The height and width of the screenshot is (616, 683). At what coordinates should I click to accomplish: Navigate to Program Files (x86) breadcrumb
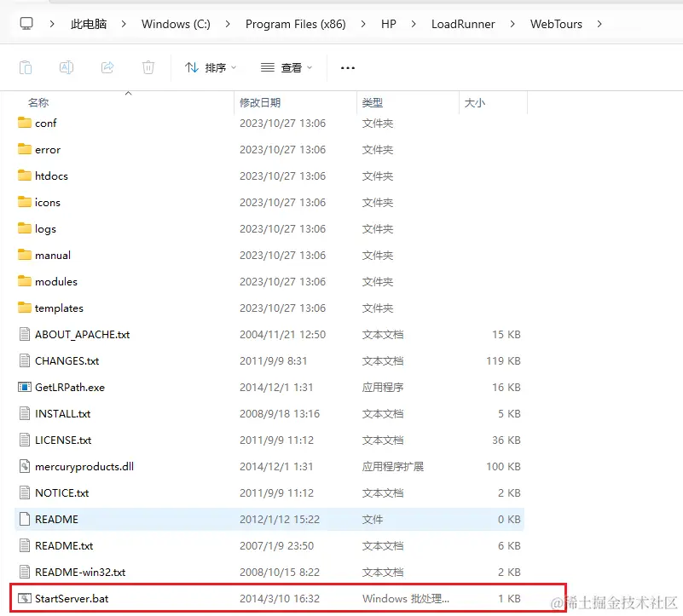coord(295,24)
